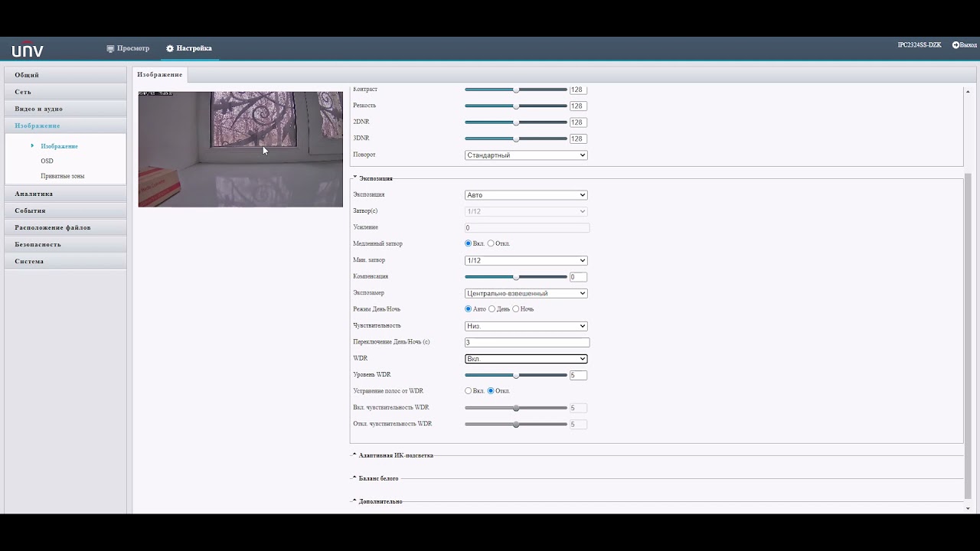
Task: Enable Медленный затвор with Вкл.
Action: click(468, 243)
